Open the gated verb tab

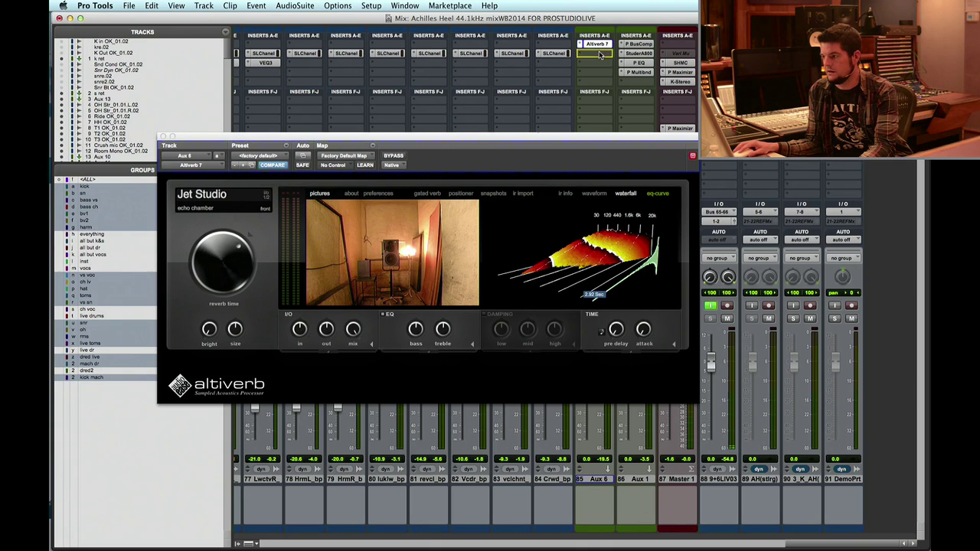coord(427,194)
